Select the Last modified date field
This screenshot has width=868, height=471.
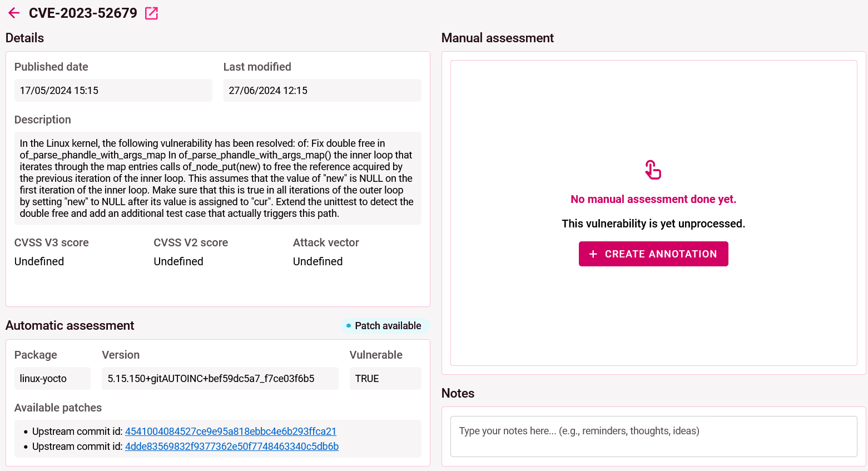pos(322,91)
